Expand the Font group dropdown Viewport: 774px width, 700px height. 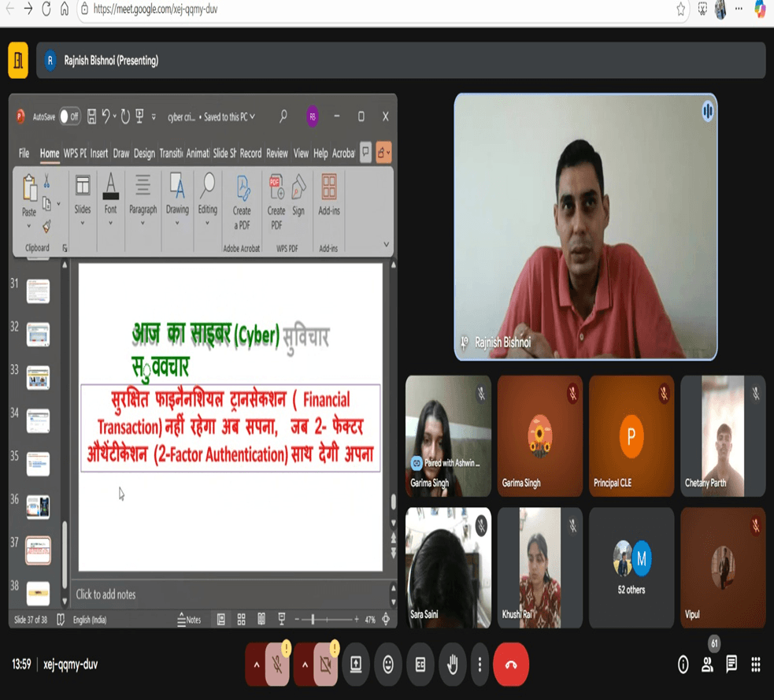tap(110, 223)
